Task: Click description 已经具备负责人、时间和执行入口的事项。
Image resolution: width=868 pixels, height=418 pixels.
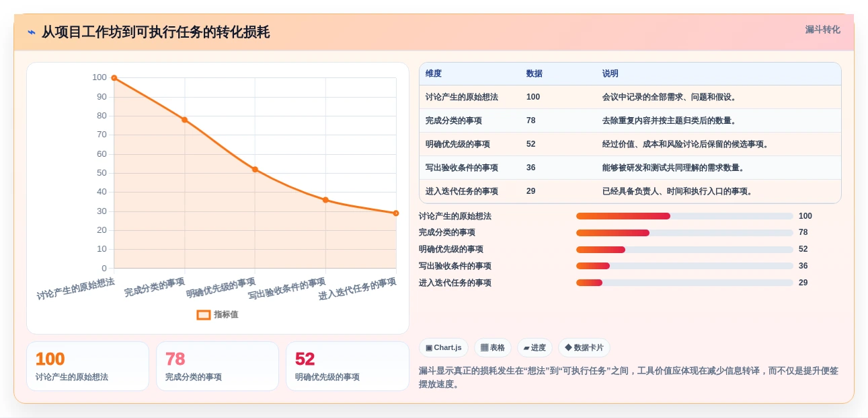Action: pyautogui.click(x=679, y=191)
